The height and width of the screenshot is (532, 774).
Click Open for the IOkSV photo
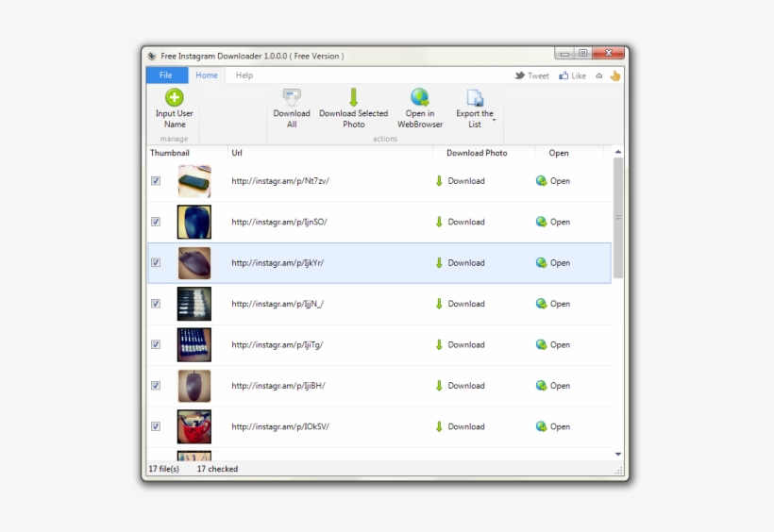click(553, 427)
